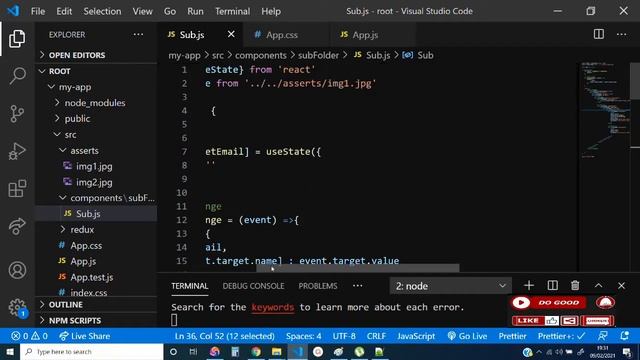Open Task View on the taskbar
The width and height of the screenshot is (640, 360).
pos(193,351)
